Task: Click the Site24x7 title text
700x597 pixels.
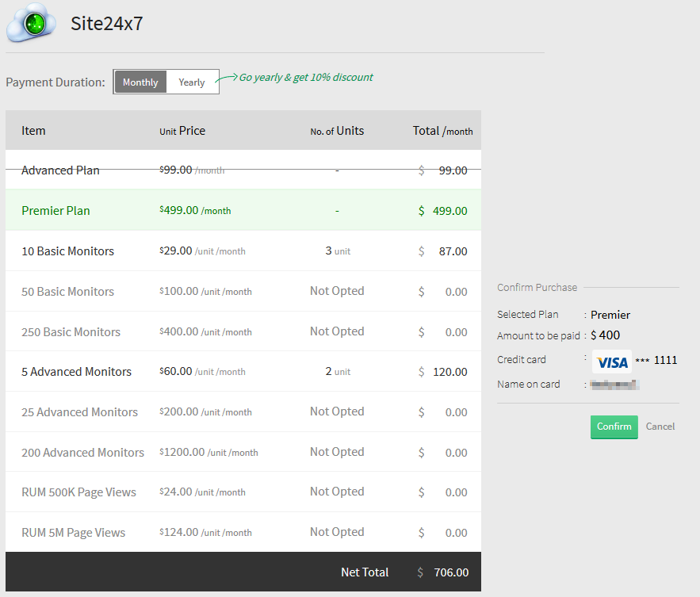Action: (106, 24)
